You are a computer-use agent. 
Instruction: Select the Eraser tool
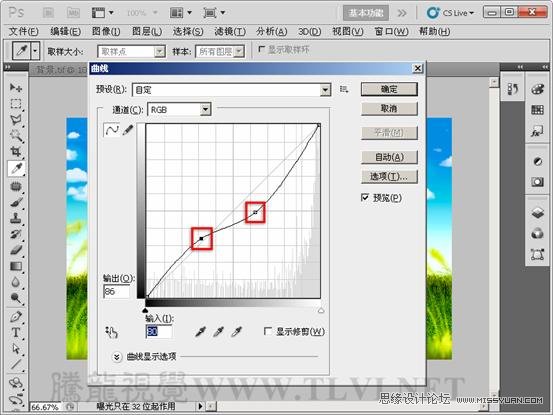click(16, 250)
